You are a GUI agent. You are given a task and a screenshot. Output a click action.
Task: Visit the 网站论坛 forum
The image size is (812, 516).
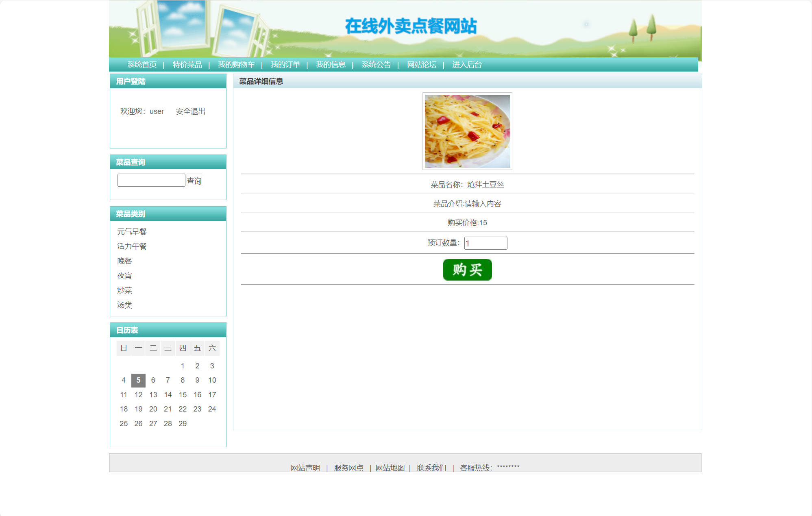pos(422,64)
